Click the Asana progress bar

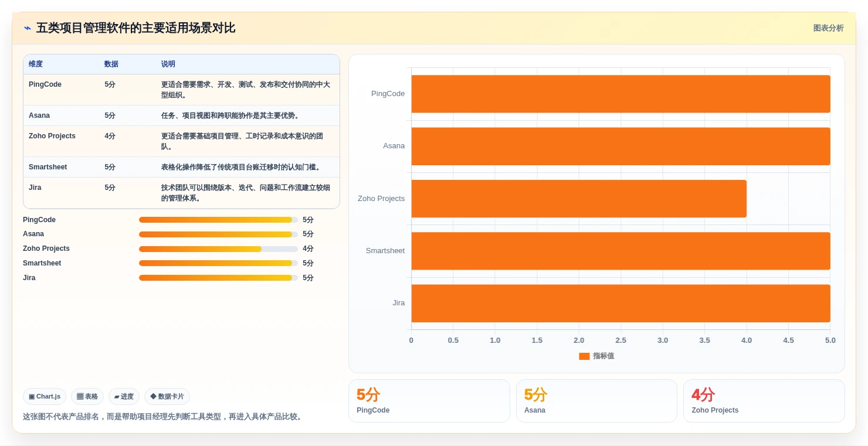pos(218,234)
